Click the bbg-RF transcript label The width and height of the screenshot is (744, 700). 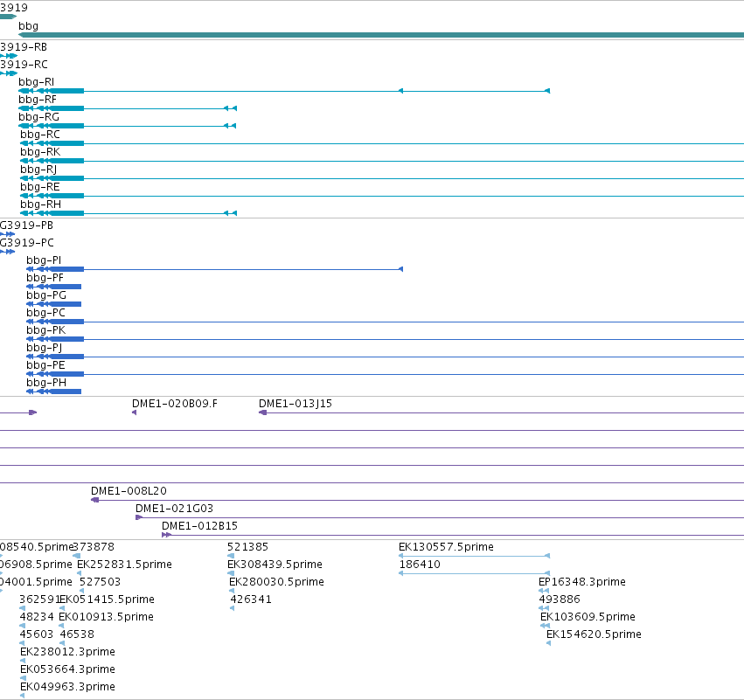[x=37, y=100]
